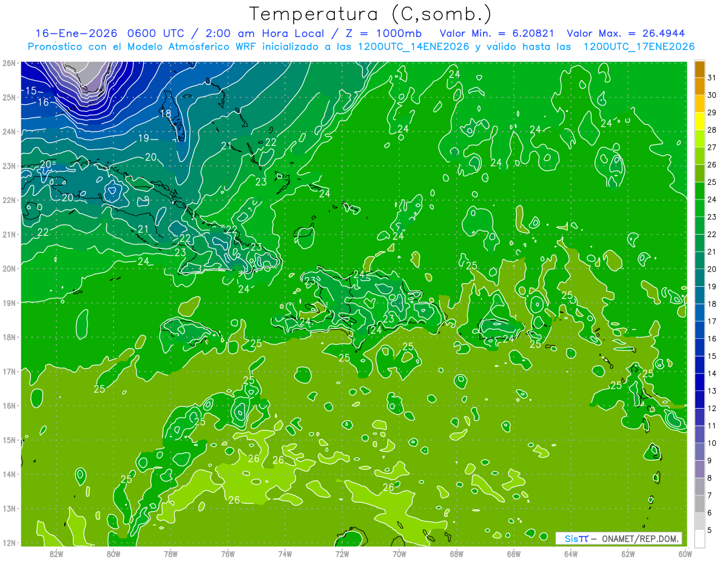
Task: Click the colorbar label '31'
Action: 712,78
